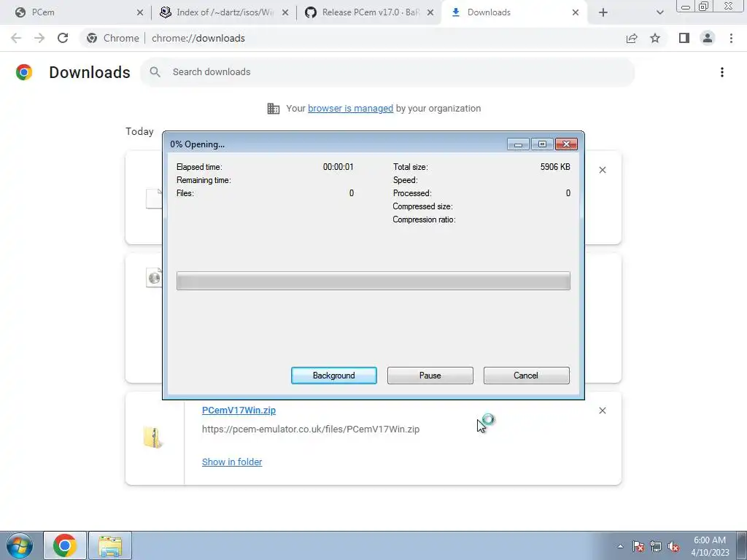The height and width of the screenshot is (560, 747).
Task: Click the extraction progress bar
Action: [373, 281]
